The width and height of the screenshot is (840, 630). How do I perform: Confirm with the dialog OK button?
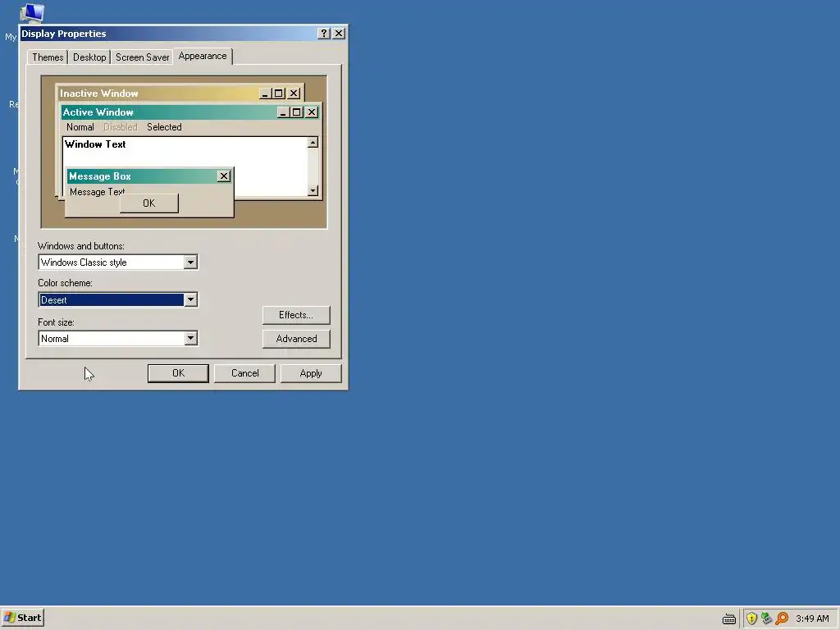coord(178,373)
